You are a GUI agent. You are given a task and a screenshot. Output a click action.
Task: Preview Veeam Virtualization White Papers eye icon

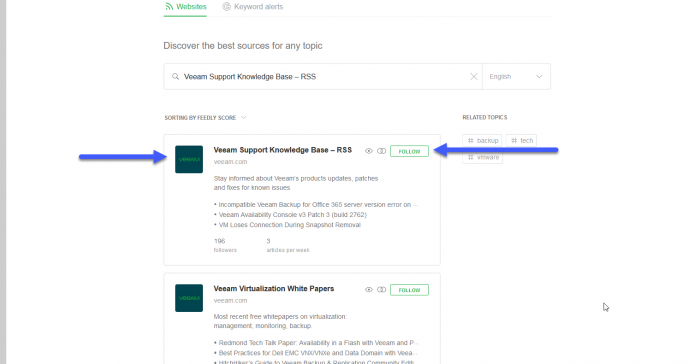[369, 290]
